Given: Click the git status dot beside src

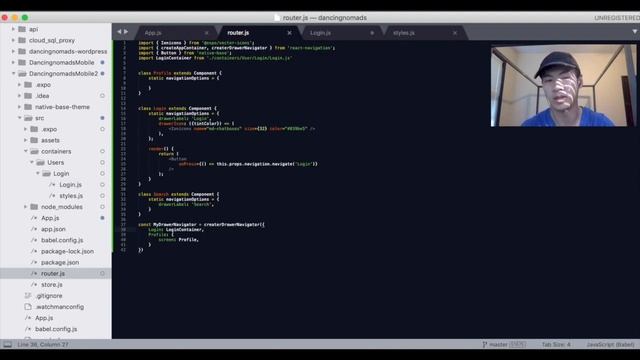Looking at the screenshot, I should [102, 118].
